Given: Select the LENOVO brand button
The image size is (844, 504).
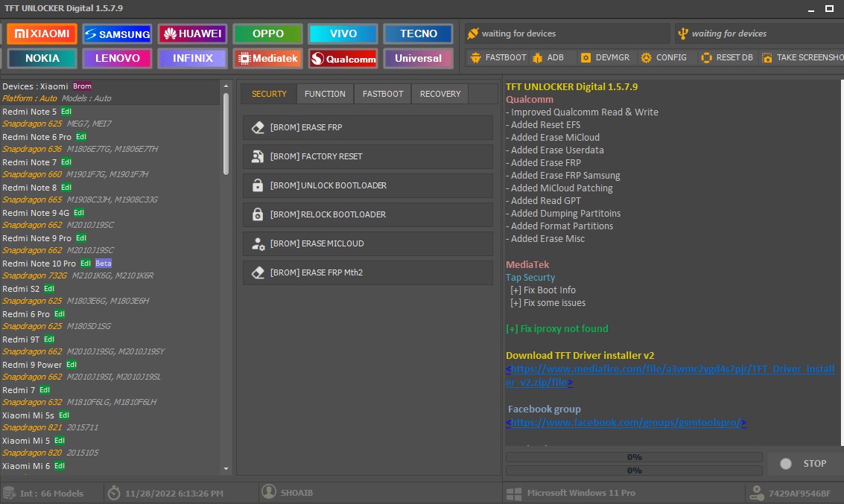Looking at the screenshot, I should [x=118, y=58].
